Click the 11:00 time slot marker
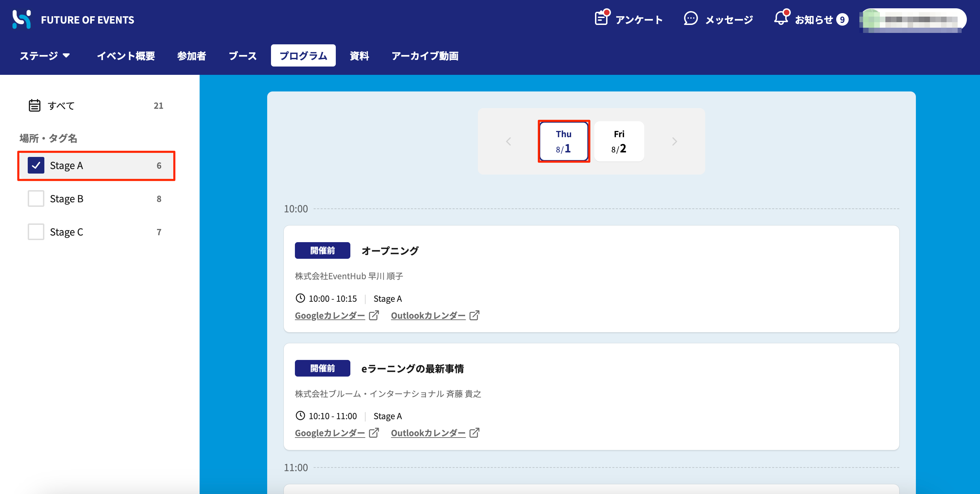980x494 pixels. pos(296,467)
